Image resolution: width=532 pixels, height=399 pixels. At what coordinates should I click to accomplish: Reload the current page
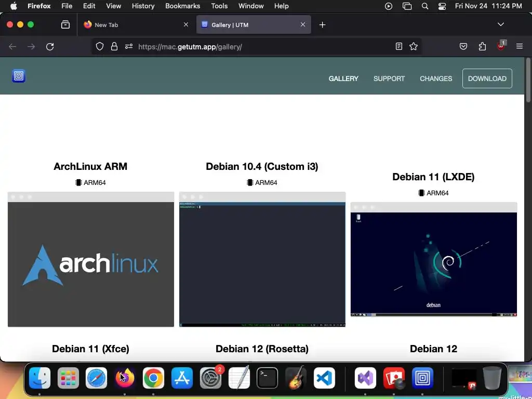tap(50, 46)
